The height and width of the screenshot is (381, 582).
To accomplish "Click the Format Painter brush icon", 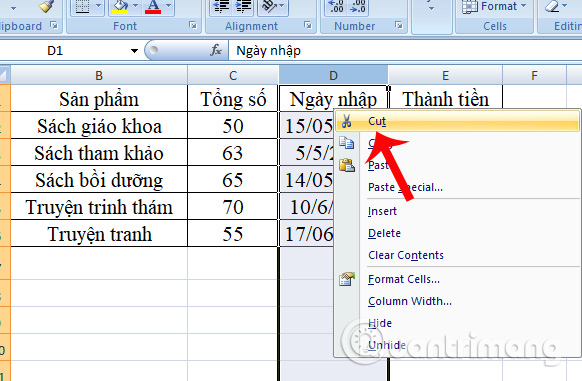I will (47, 6).
